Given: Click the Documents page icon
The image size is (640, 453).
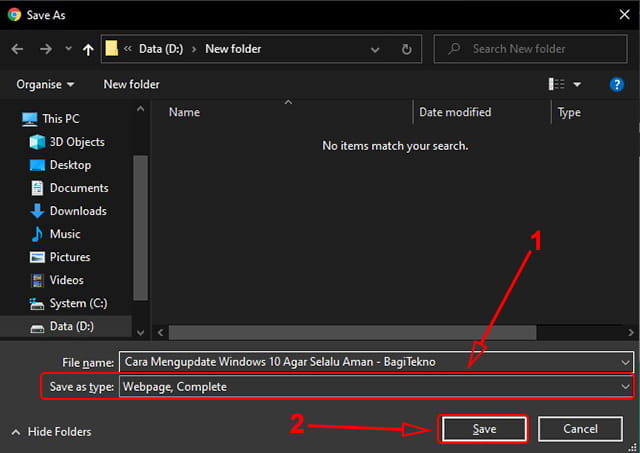Looking at the screenshot, I should coord(37,188).
